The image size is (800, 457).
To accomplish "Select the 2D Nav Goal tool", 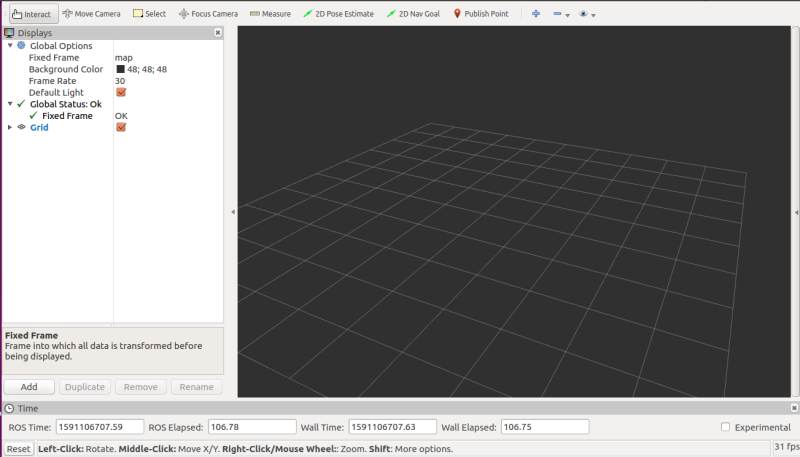I will click(x=413, y=14).
